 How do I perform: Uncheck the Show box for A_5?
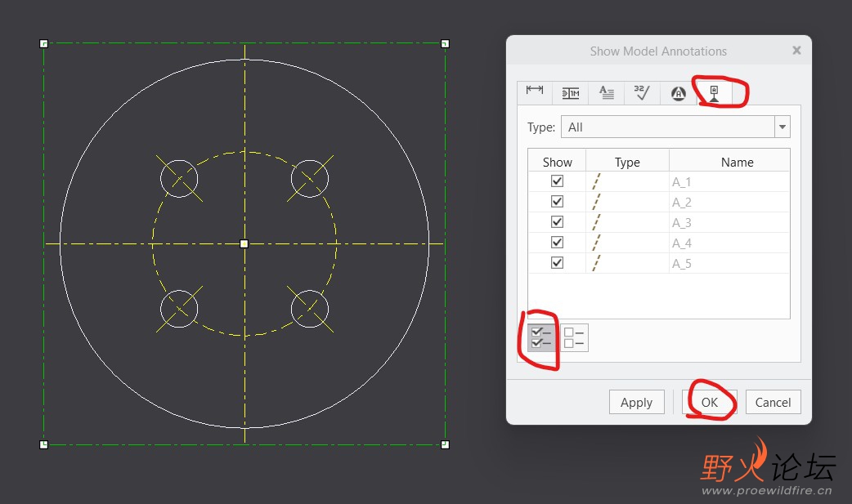coord(557,263)
